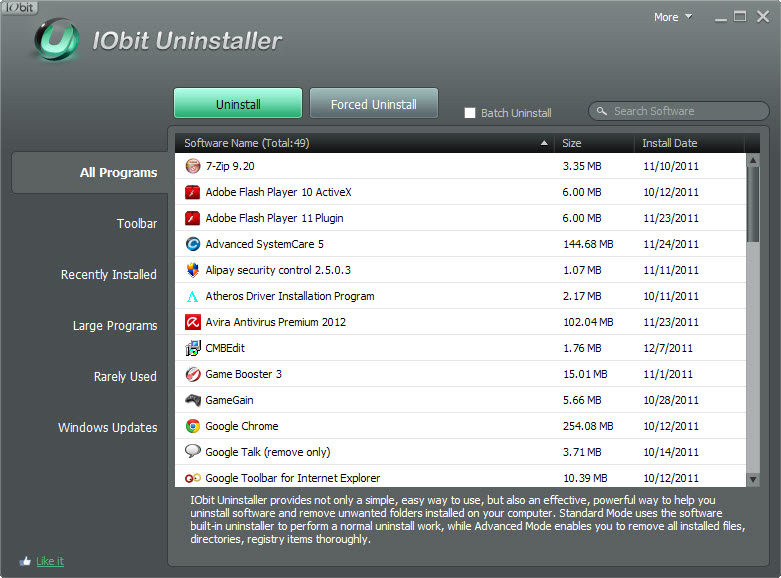
Task: Enable the Batch Uninstall checkbox
Action: (470, 113)
